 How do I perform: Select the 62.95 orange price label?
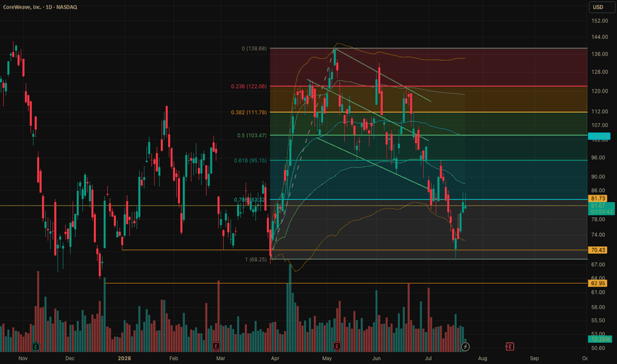[598, 283]
